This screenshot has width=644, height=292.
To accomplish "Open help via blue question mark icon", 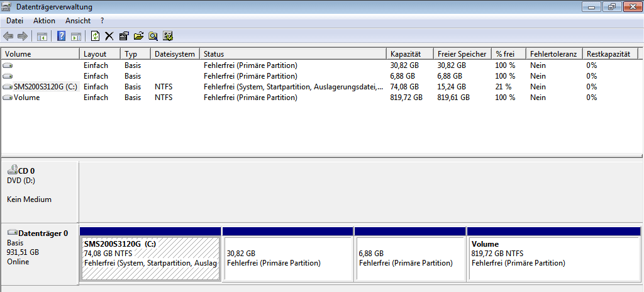I will pyautogui.click(x=61, y=36).
